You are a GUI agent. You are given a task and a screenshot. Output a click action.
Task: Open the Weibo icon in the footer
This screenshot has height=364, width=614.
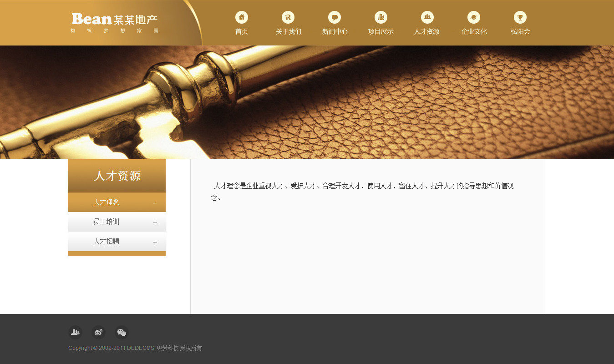[x=98, y=333]
